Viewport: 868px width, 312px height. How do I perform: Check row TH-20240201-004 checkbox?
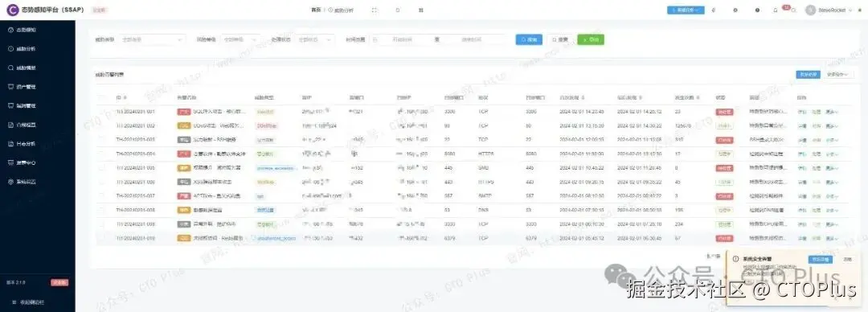click(x=100, y=154)
